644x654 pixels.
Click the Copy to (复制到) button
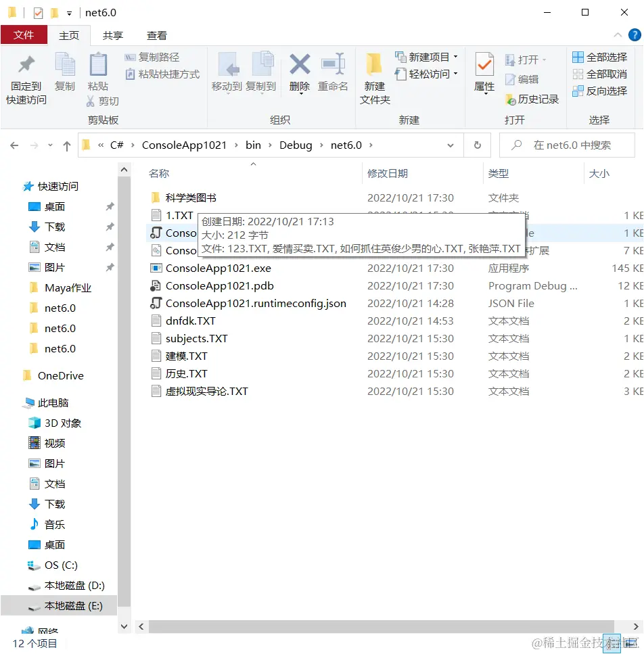260,73
